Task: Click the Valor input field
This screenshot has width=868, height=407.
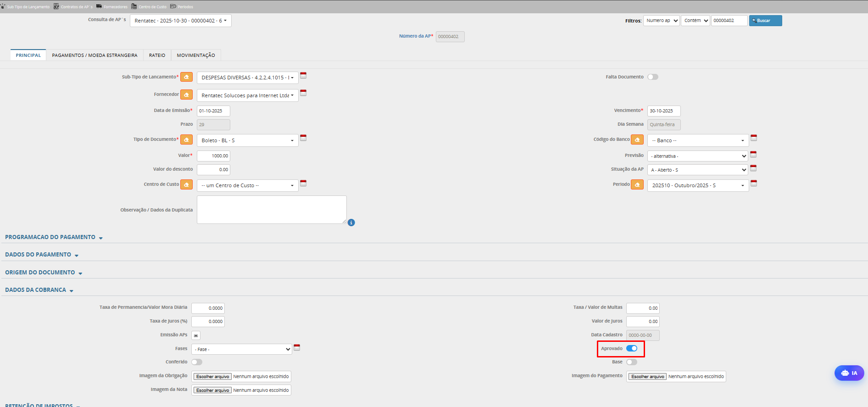Action: tap(213, 156)
